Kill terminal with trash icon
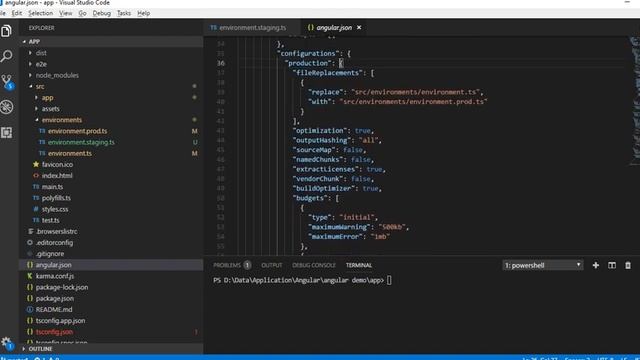Screen dimensions: 640x360 [x=628, y=265]
